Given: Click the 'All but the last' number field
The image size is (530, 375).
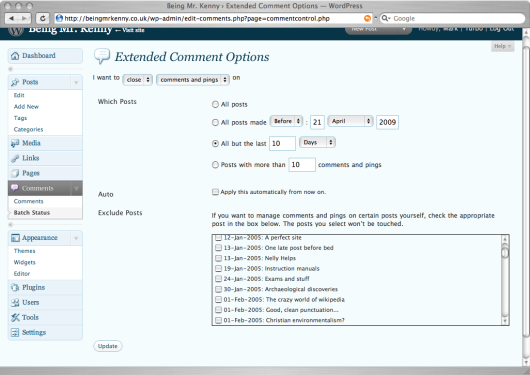Looking at the screenshot, I should pyautogui.click(x=283, y=143).
